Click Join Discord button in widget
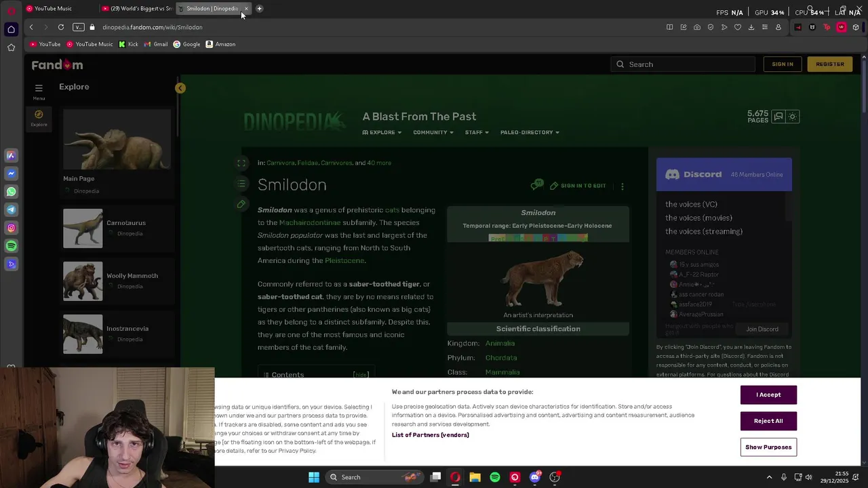The height and width of the screenshot is (488, 868). pos(762,329)
